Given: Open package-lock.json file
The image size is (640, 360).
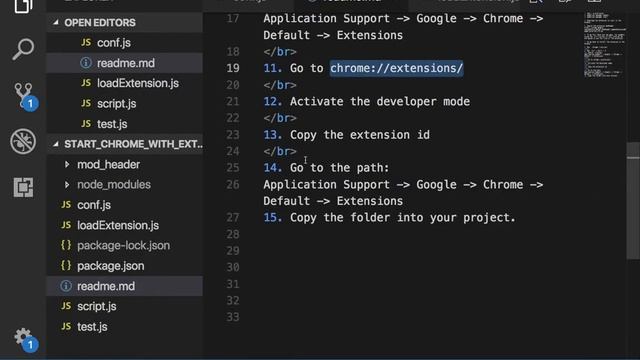Looking at the screenshot, I should point(124,245).
